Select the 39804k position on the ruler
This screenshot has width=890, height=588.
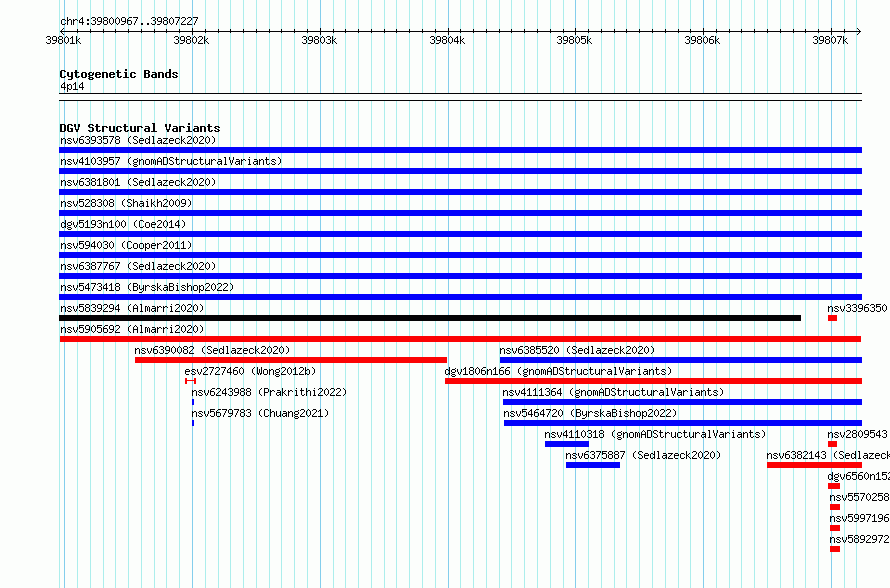click(447, 40)
